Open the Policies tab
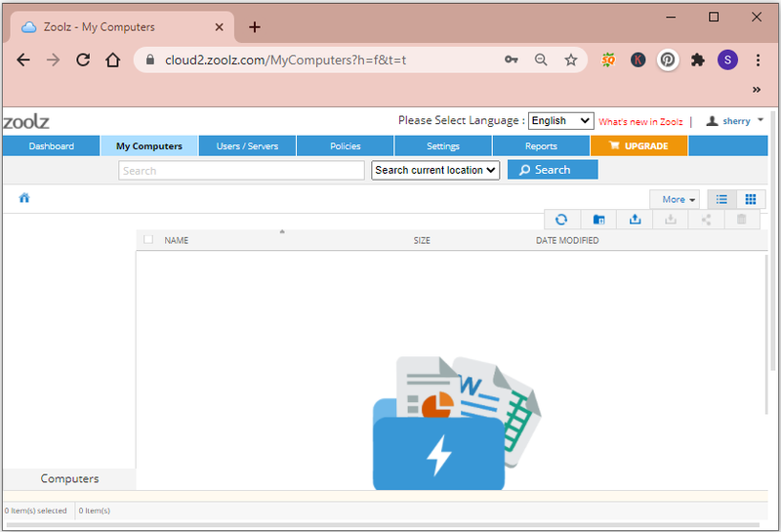The image size is (781, 532). click(346, 146)
